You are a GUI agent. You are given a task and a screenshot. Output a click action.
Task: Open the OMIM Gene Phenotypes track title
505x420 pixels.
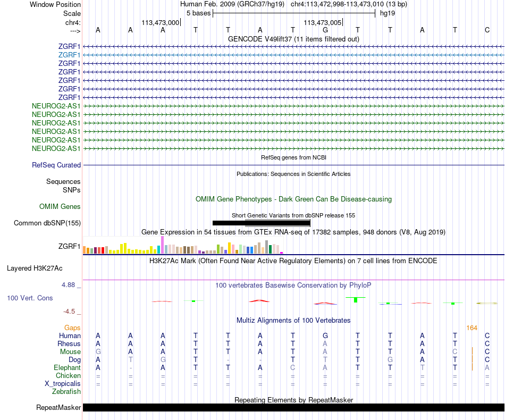tap(293, 199)
